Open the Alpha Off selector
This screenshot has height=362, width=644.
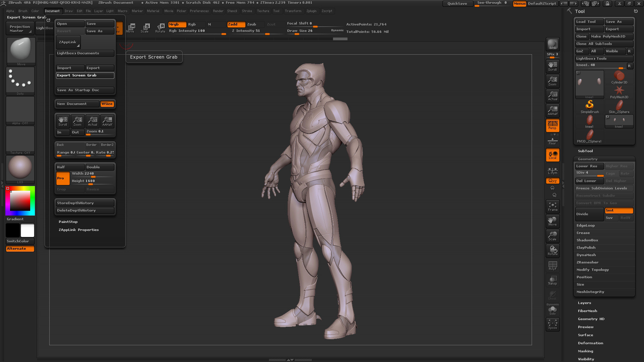point(20,111)
